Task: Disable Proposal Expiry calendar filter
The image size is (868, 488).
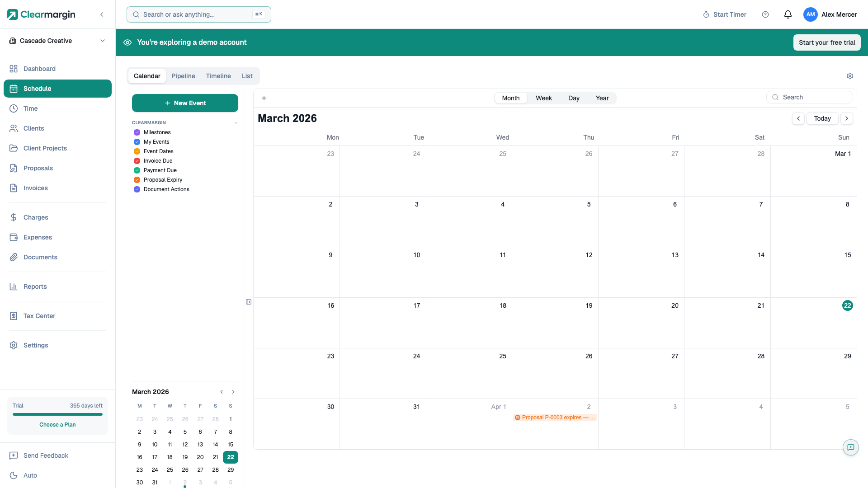Action: point(137,180)
